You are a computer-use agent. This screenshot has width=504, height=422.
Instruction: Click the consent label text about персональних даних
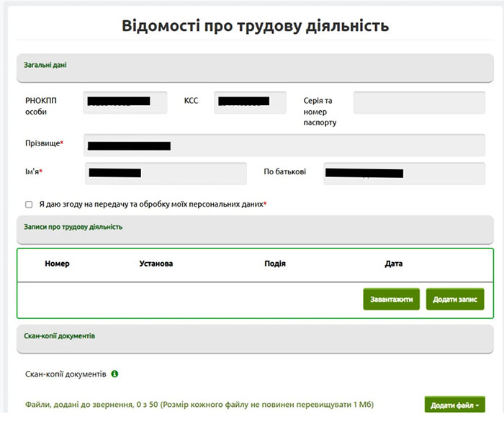point(153,205)
